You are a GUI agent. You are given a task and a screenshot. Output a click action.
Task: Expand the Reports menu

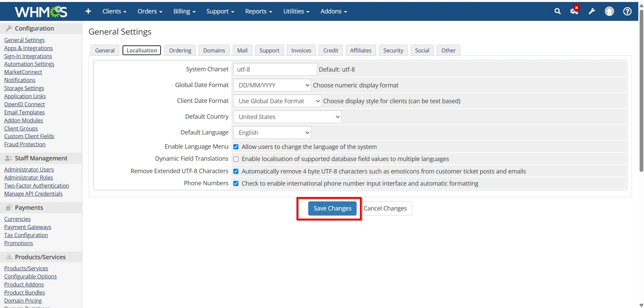click(259, 11)
